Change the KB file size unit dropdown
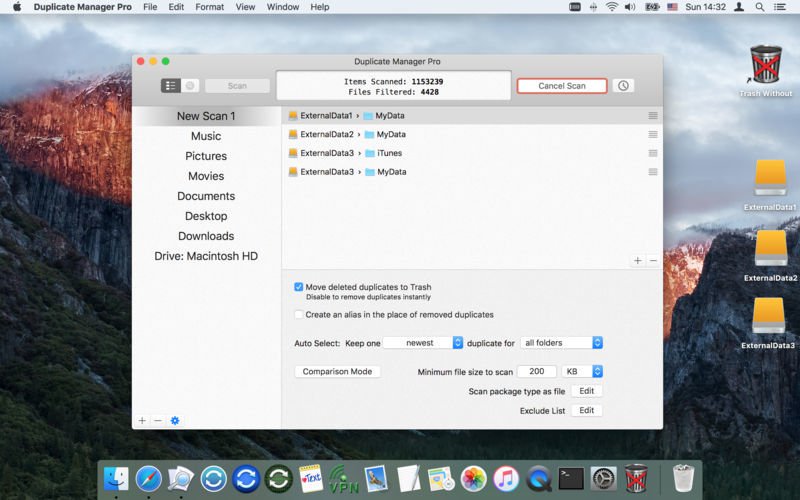The width and height of the screenshot is (800, 500). (583, 371)
